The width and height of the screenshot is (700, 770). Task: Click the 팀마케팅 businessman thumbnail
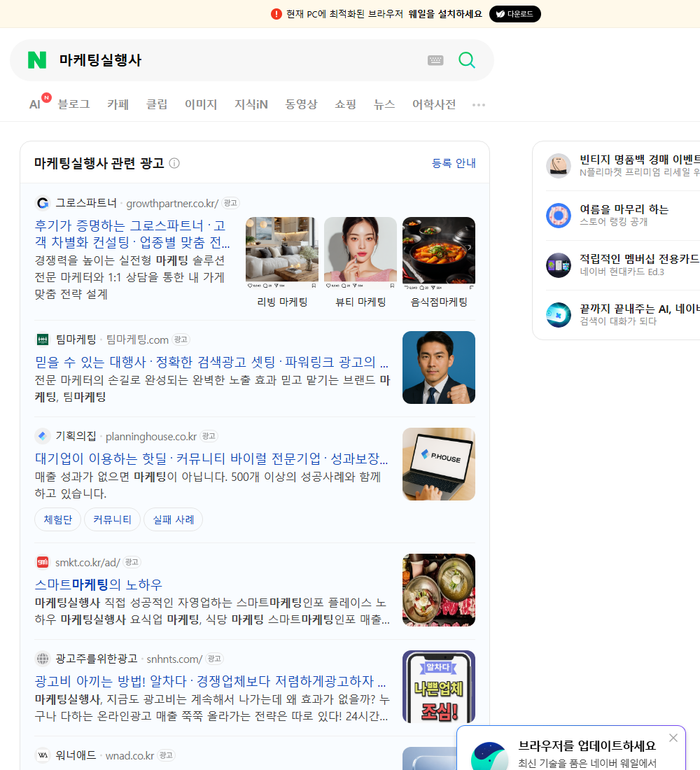pos(439,367)
